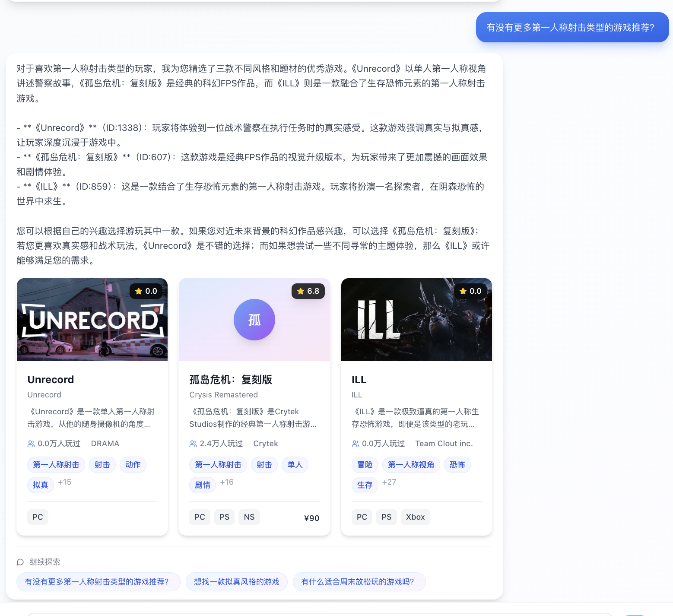Click the circular 孤 avatar icon

tap(254, 319)
